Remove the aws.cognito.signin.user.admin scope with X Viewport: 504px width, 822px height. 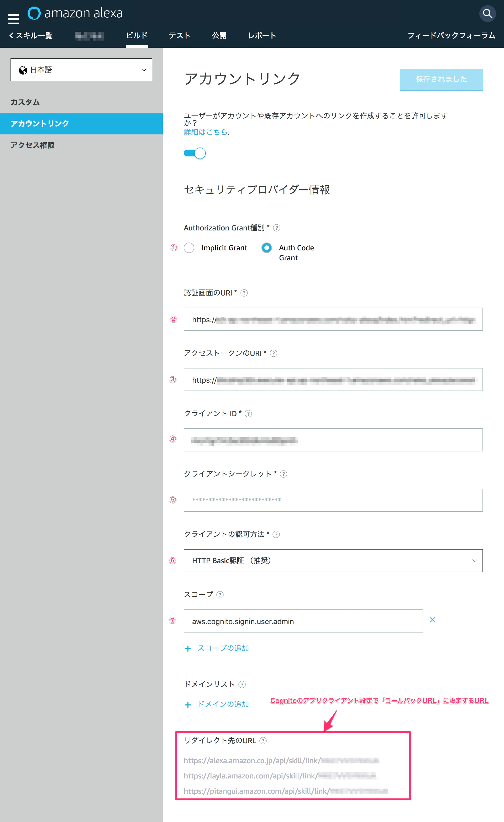click(432, 620)
